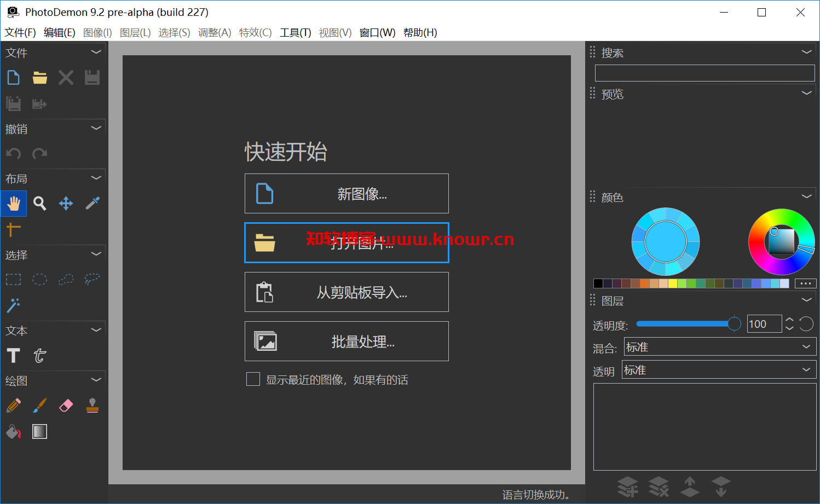Screen dimensions: 820x504
Task: Collapse the 图层 panel
Action: click(806, 300)
